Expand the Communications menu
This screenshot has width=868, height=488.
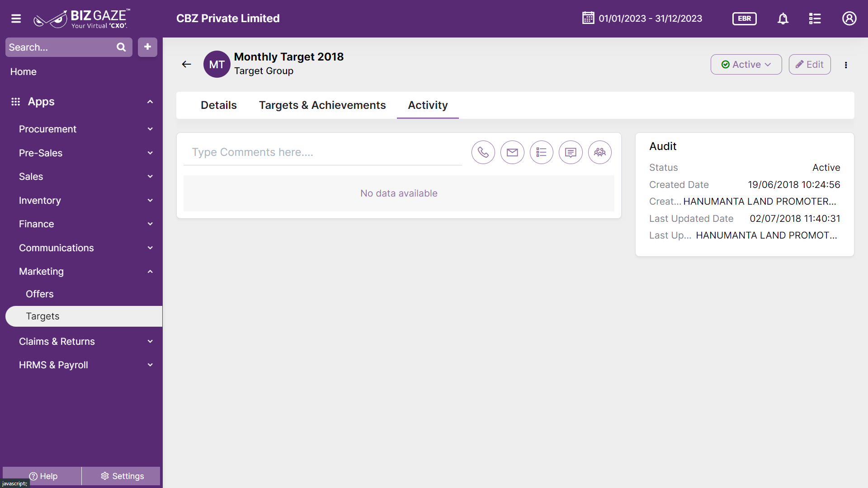coord(86,248)
